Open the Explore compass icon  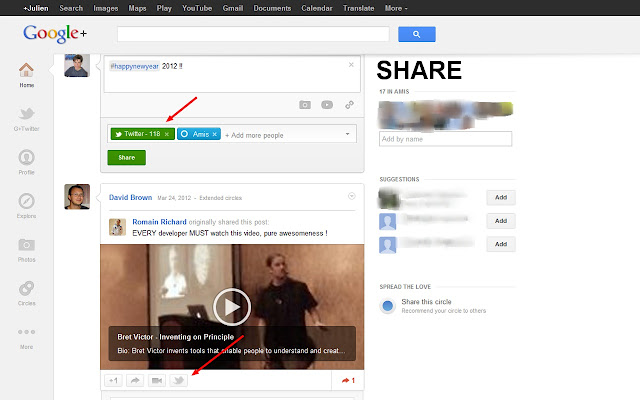[27, 201]
